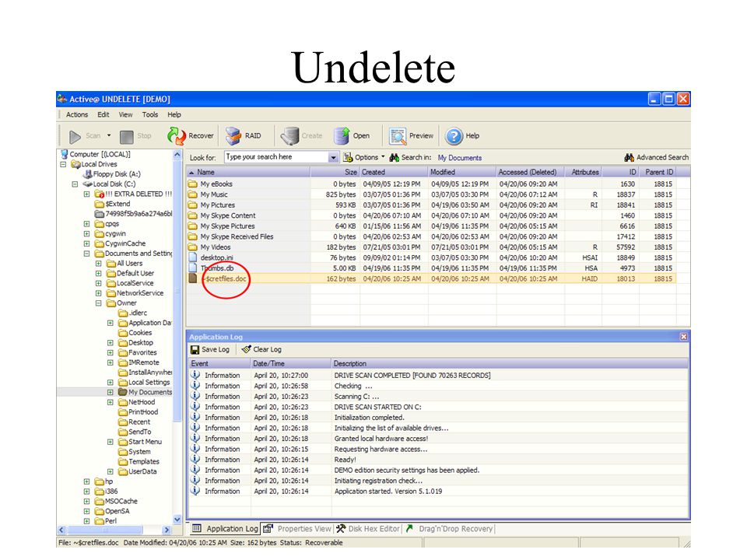Screen dimensions: 747x560
Task: Click the Open disk image icon
Action: 342,135
